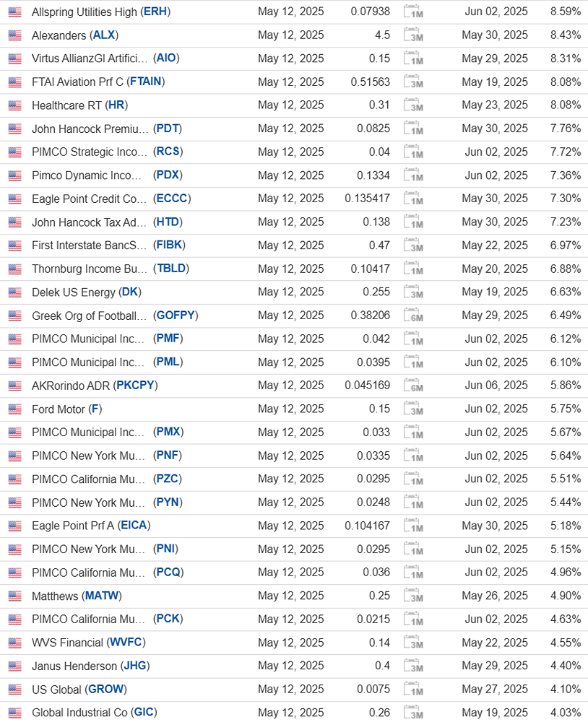Click the 8.59% yield value for Allspring Utilities
The height and width of the screenshot is (722, 588).
point(565,12)
